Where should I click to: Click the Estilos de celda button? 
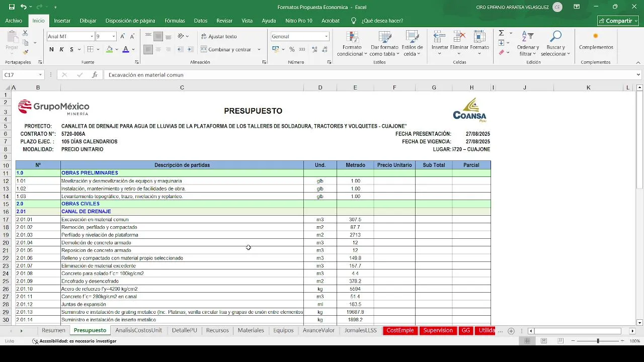pos(412,44)
